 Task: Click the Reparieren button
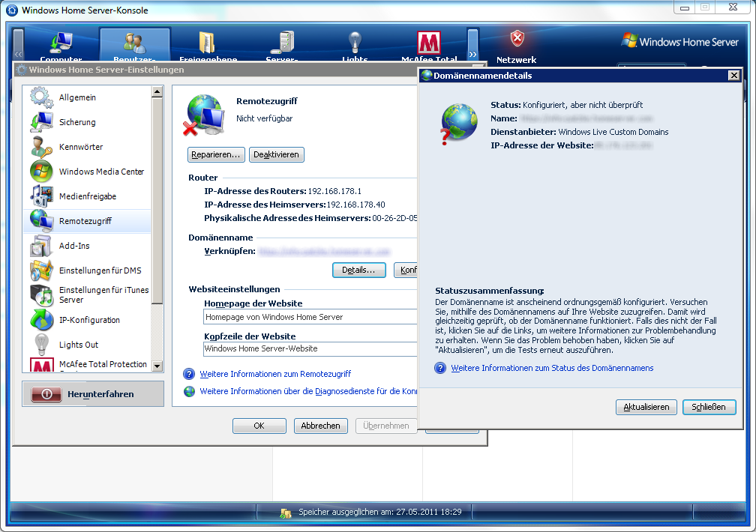pos(216,154)
